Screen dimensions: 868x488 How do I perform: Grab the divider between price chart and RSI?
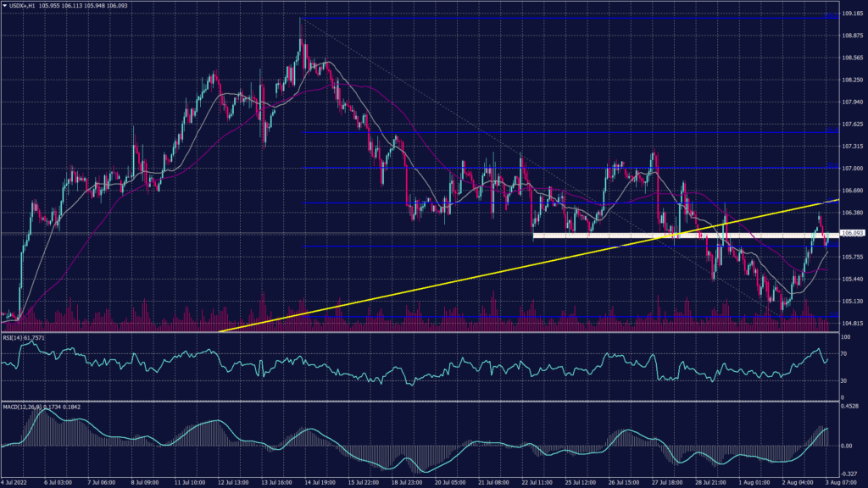[424, 332]
